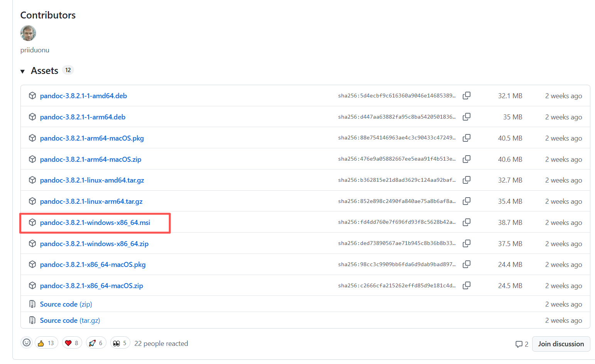The width and height of the screenshot is (595, 364).
Task: Click the 32.1 MB size value
Action: coord(510,96)
